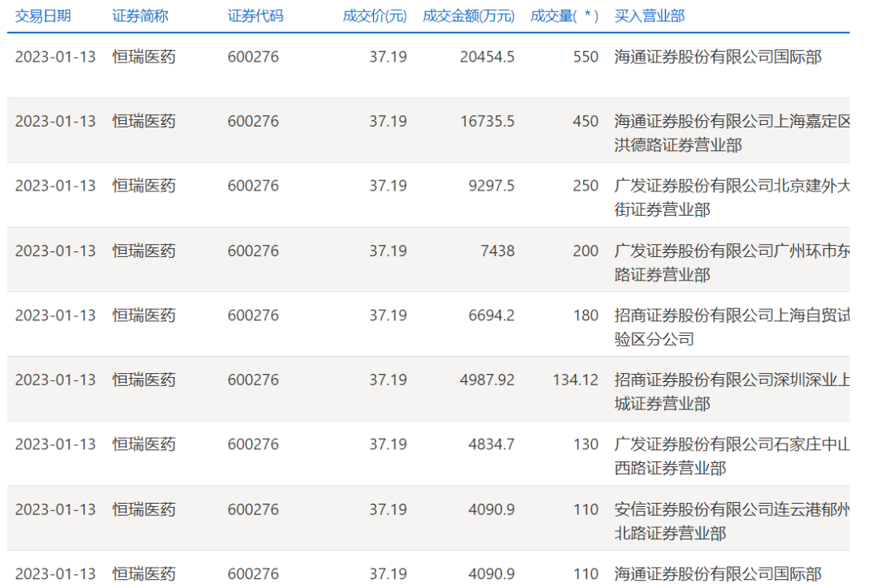Click 广发证券股份有限公司石家庄中山西路证券营业部 buyer cell

pyautogui.click(x=732, y=457)
